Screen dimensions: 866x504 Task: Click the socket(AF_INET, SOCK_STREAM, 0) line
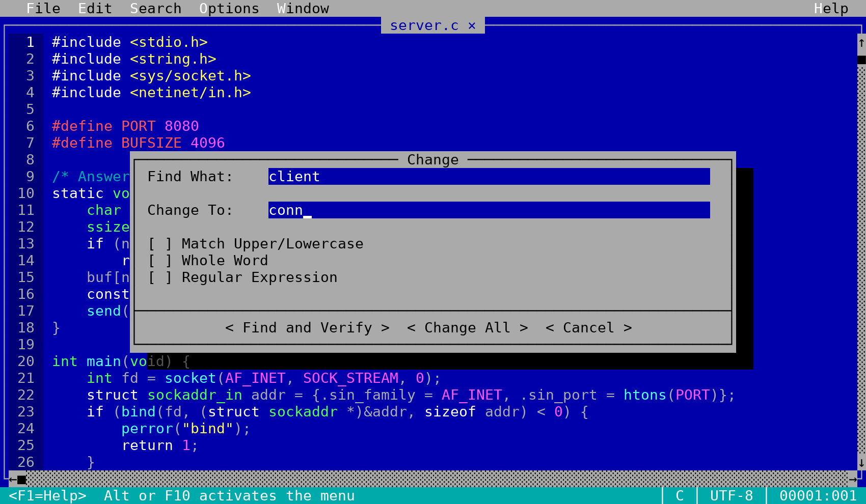point(264,378)
